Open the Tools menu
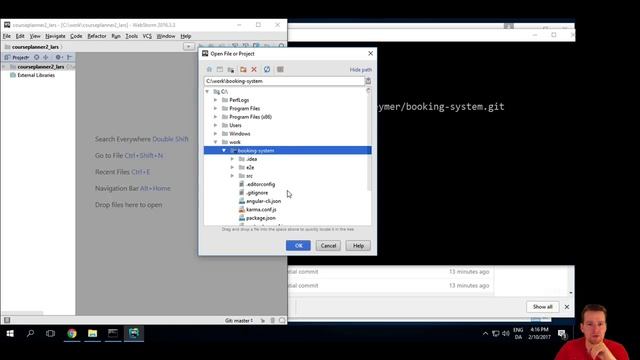Viewport: 640px width, 360px height. (131, 36)
